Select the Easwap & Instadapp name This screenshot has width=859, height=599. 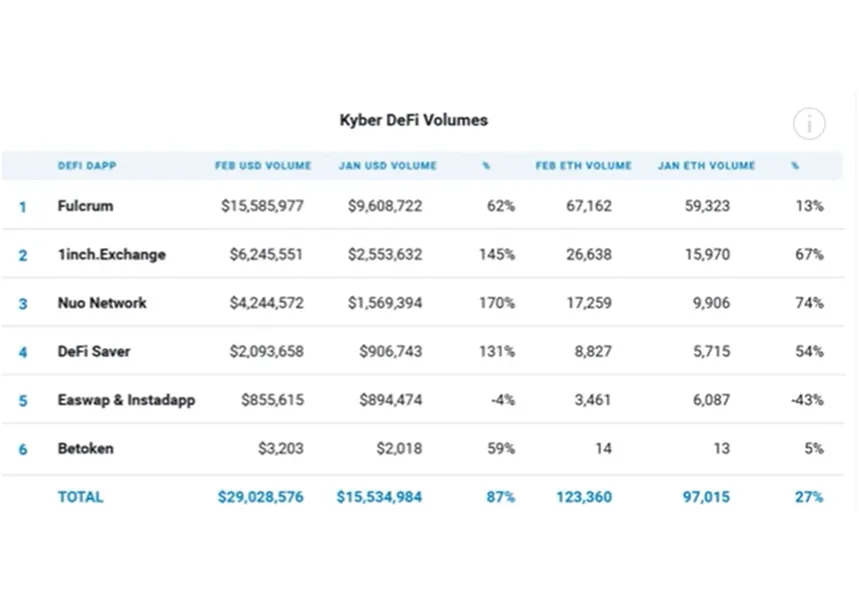127,400
